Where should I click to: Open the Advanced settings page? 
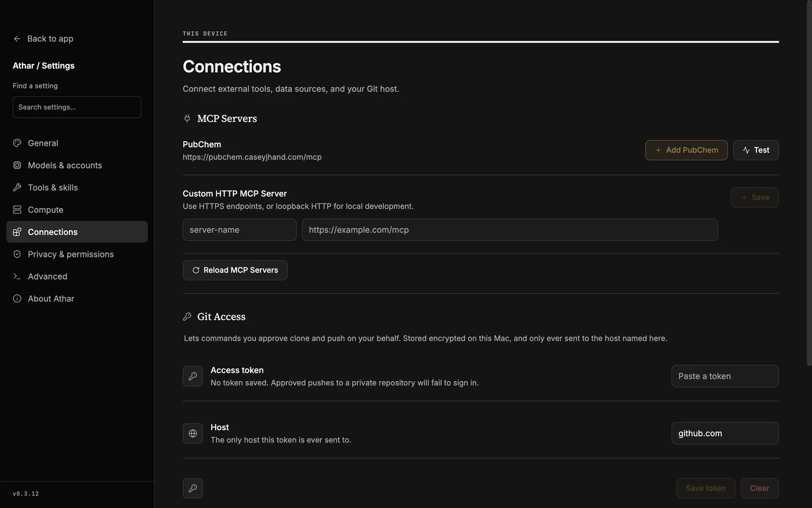77,276
